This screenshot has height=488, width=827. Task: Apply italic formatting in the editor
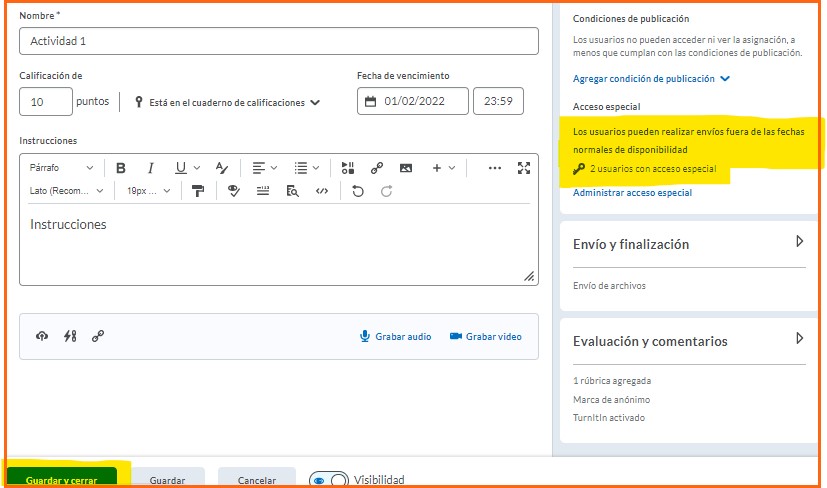(x=151, y=168)
